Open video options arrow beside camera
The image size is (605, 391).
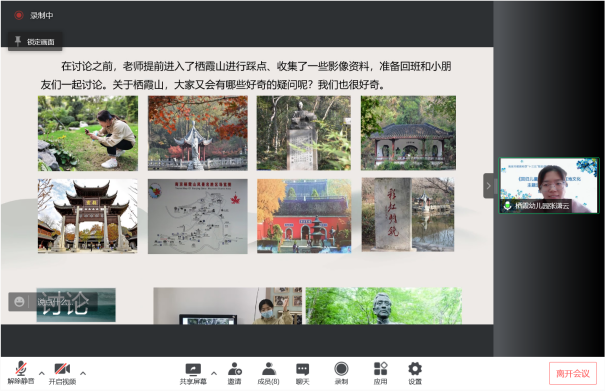[x=83, y=373]
